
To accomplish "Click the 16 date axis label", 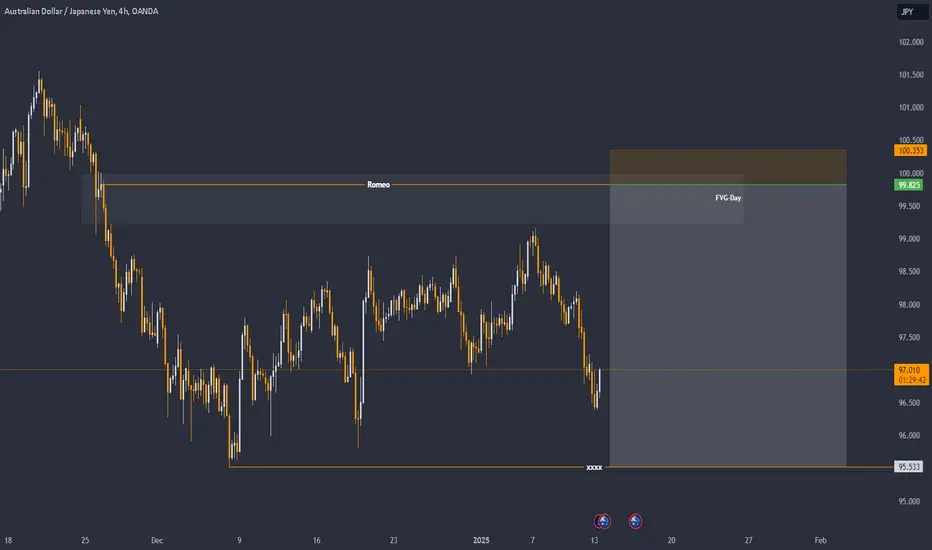I will [317, 540].
